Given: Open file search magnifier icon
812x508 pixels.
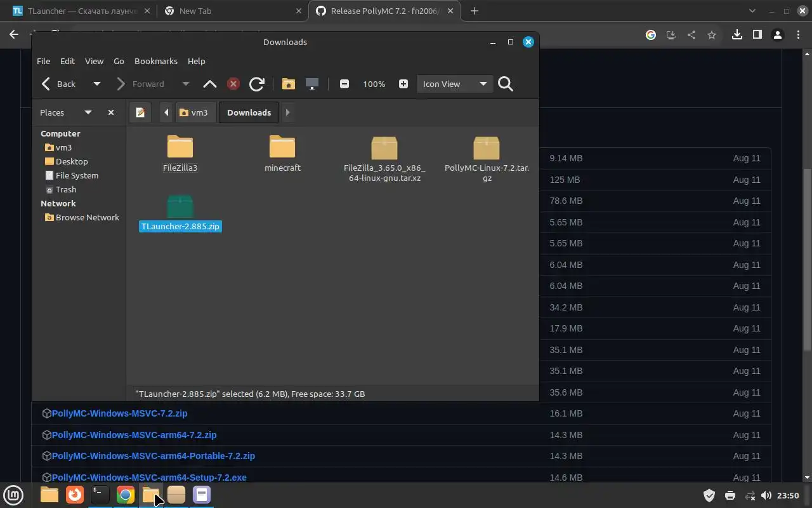Looking at the screenshot, I should (506, 84).
